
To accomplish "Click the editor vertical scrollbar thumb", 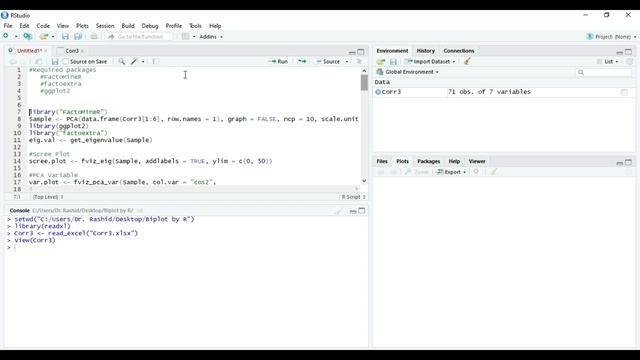I will [364, 82].
